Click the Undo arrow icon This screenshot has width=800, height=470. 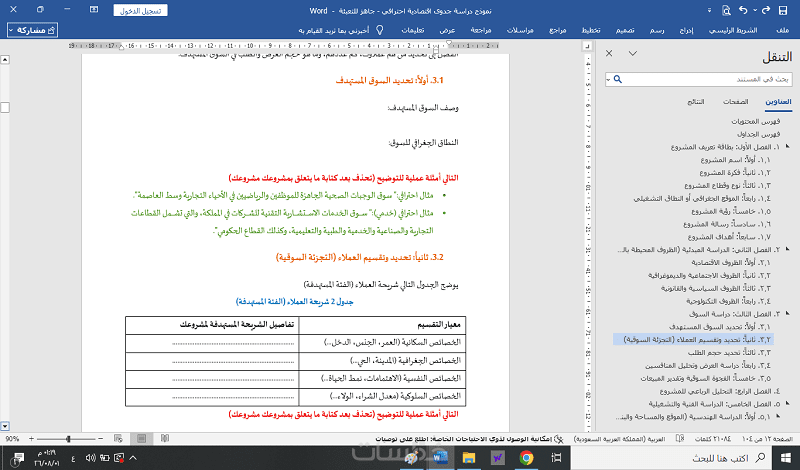tap(743, 10)
